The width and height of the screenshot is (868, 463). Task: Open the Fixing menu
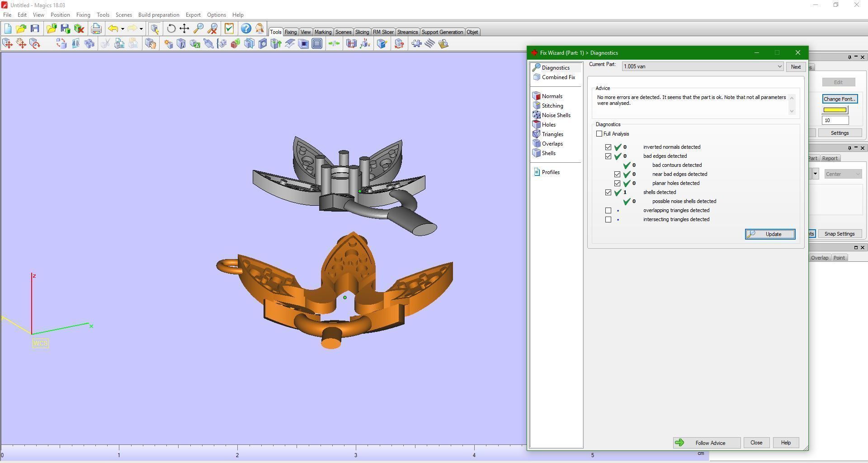click(x=83, y=15)
